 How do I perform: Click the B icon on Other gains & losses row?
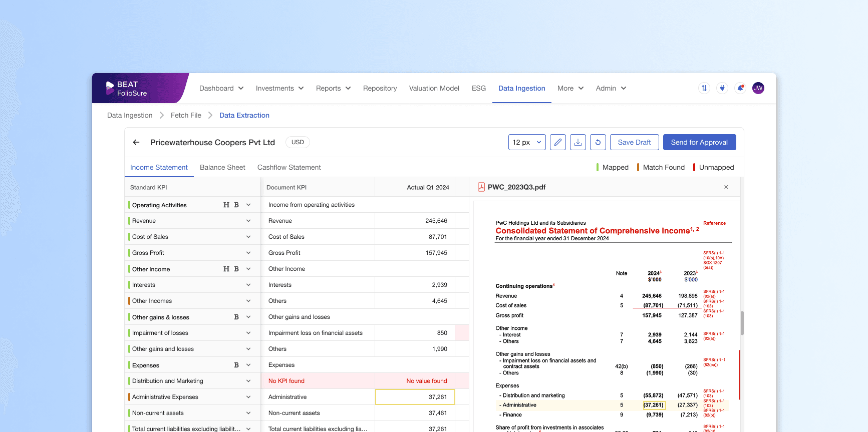coord(236,317)
